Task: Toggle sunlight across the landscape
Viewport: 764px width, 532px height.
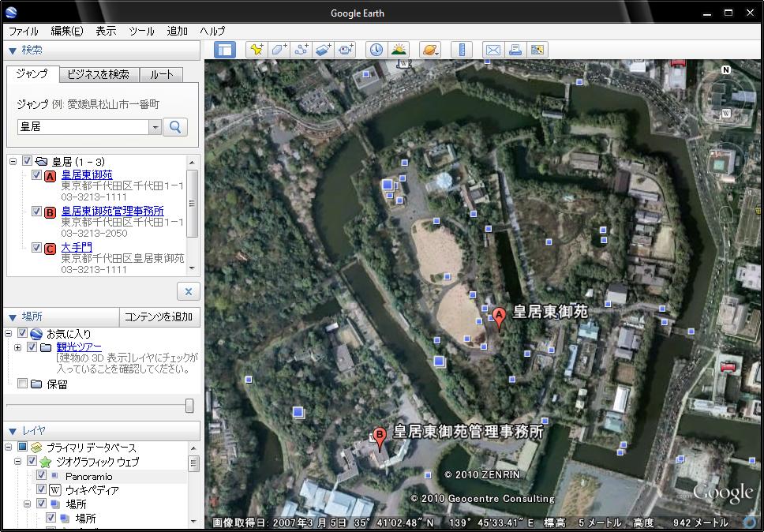Action: click(399, 50)
